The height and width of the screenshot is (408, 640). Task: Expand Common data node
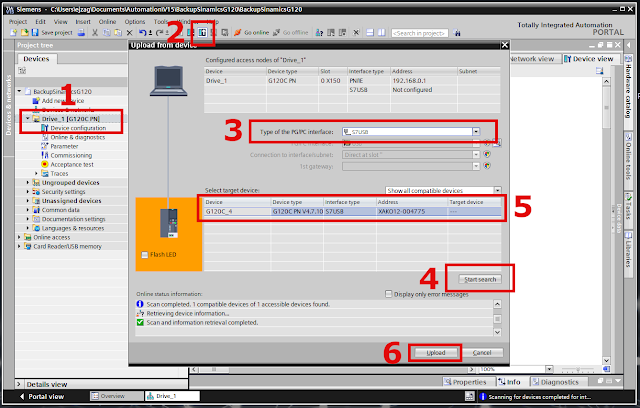[28, 210]
